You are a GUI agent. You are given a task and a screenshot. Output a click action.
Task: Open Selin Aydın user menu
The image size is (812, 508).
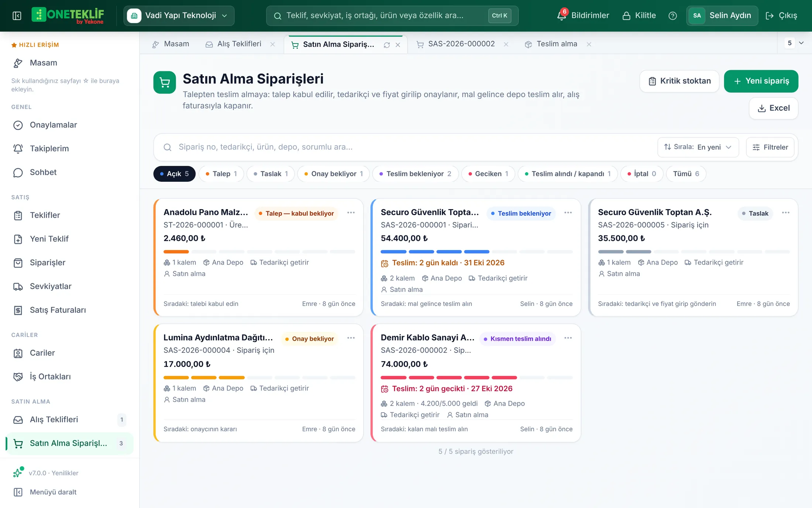tap(722, 16)
